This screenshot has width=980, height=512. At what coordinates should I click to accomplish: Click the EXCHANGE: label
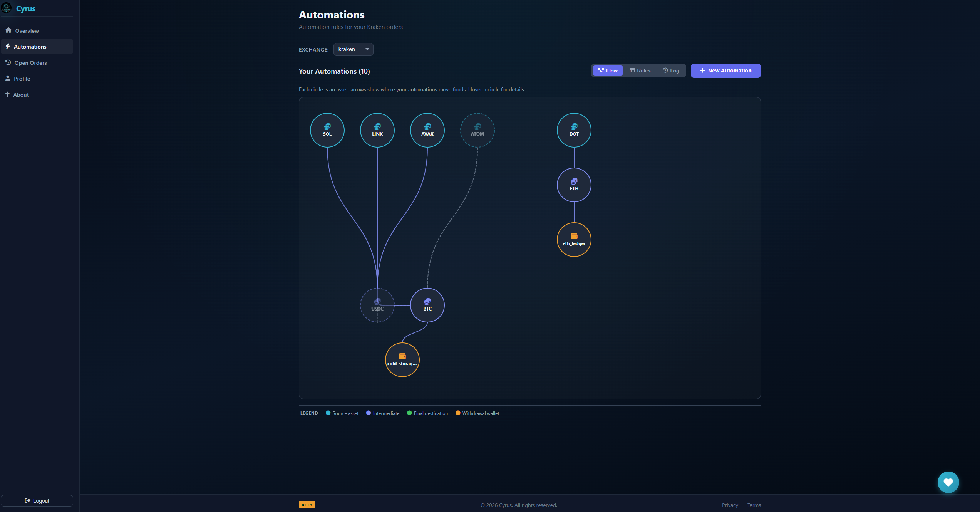(314, 50)
